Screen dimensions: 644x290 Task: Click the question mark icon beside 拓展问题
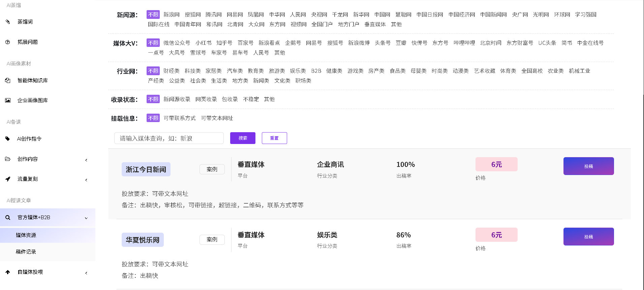tap(8, 42)
